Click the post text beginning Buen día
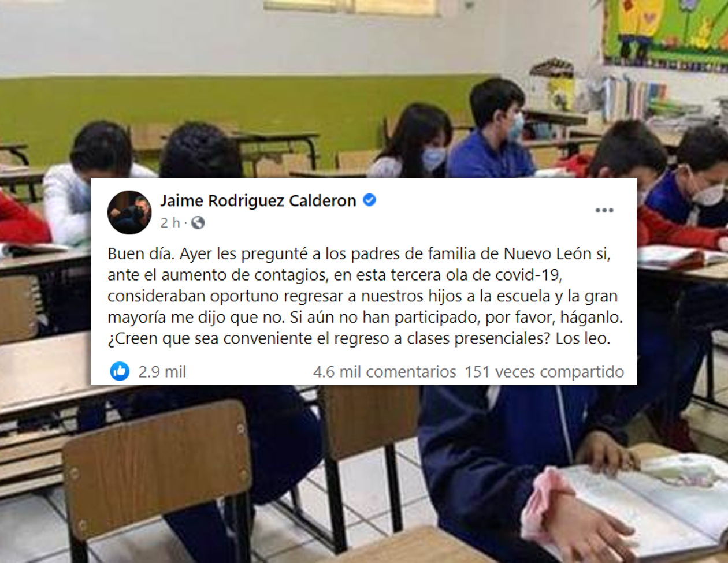 click(x=365, y=296)
